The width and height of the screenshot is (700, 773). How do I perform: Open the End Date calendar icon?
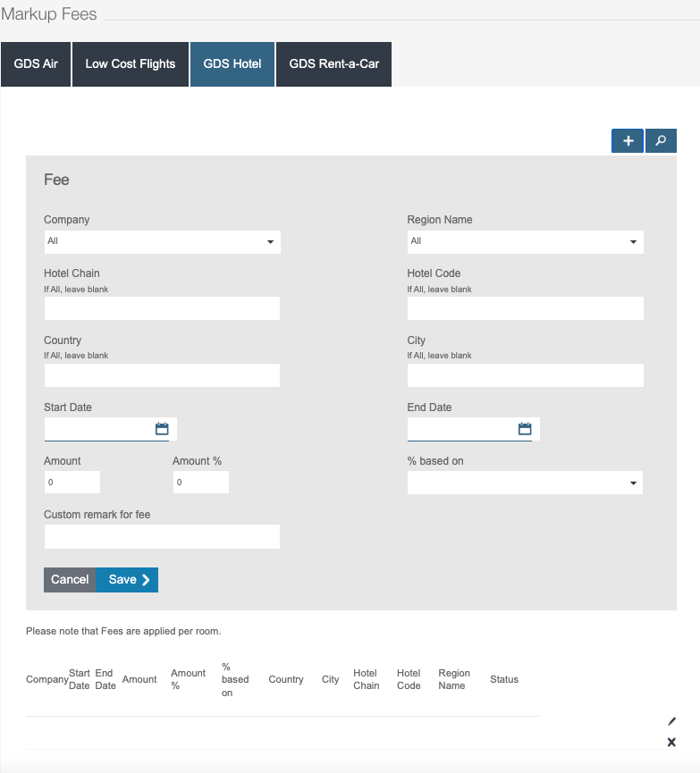pyautogui.click(x=525, y=429)
